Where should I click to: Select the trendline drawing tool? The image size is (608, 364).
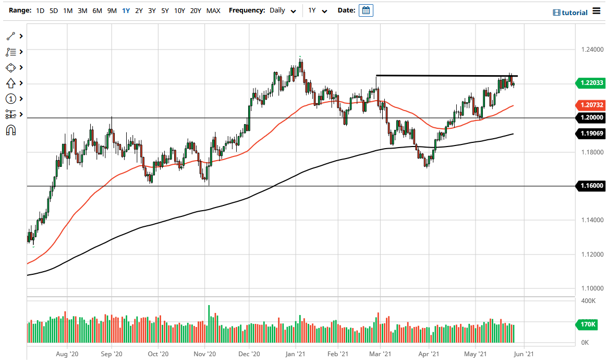click(10, 35)
